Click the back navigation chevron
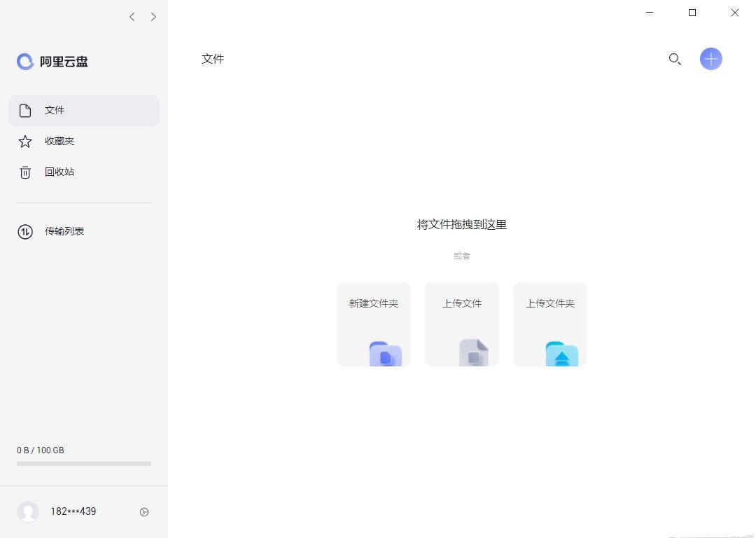 coord(132,17)
